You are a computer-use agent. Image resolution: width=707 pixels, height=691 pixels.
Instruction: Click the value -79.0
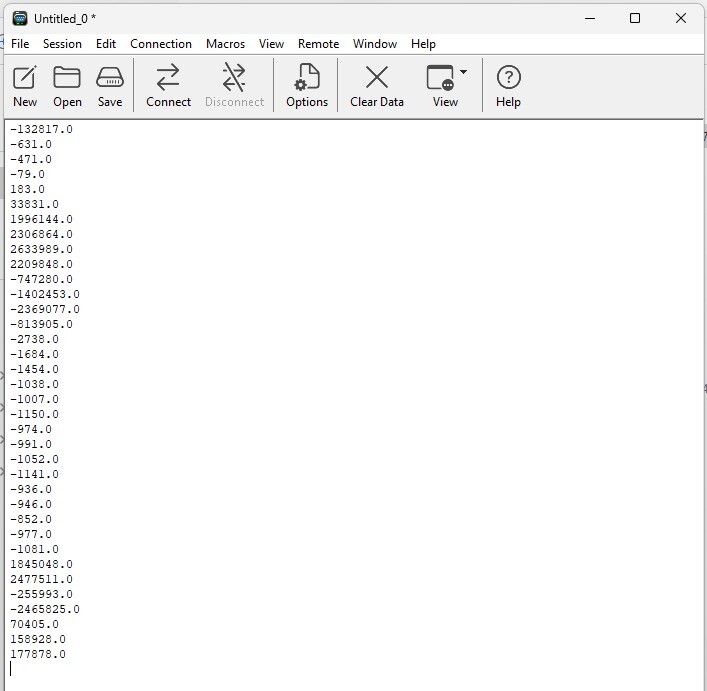pos(28,174)
